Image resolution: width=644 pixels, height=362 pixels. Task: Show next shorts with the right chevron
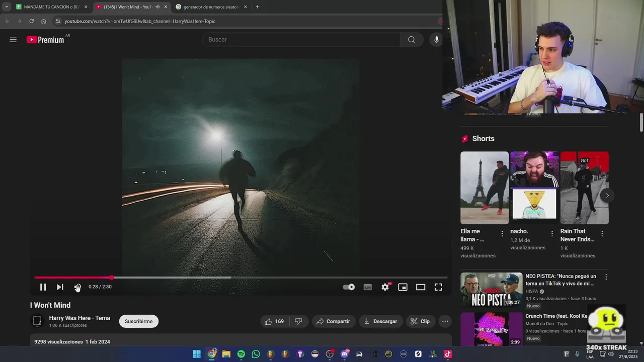tap(607, 195)
